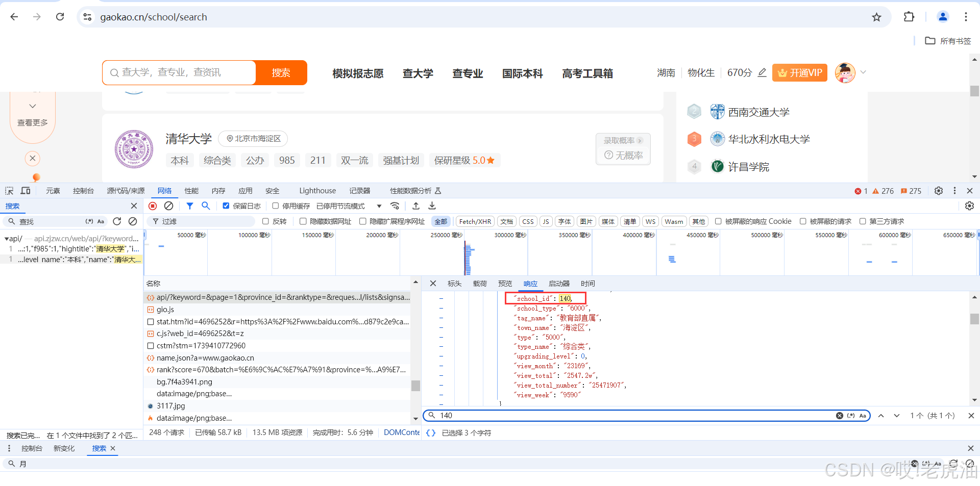Image resolution: width=980 pixels, height=486 pixels.
Task: Toggle device toolbar emulation icon
Action: coord(26,191)
